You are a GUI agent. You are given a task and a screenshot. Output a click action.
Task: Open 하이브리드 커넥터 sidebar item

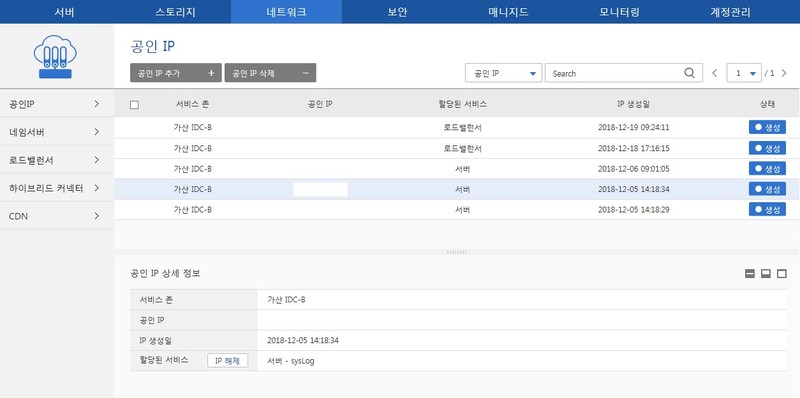[x=57, y=188]
